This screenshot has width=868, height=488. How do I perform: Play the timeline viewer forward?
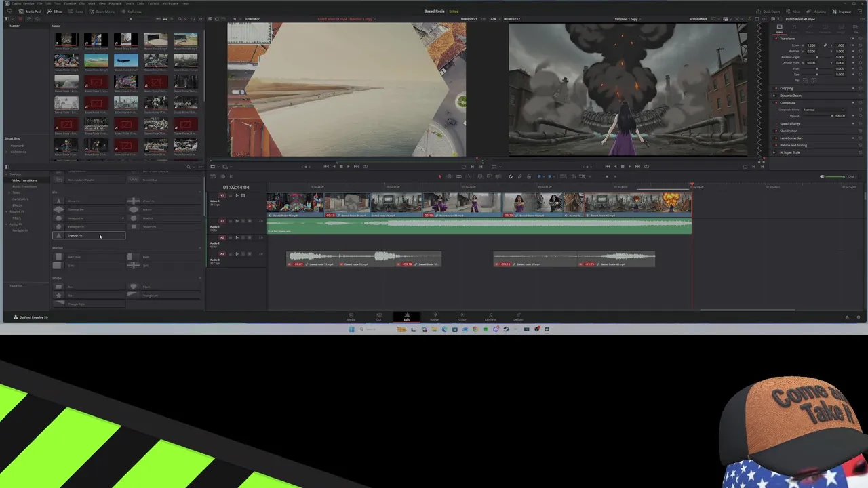coord(629,166)
